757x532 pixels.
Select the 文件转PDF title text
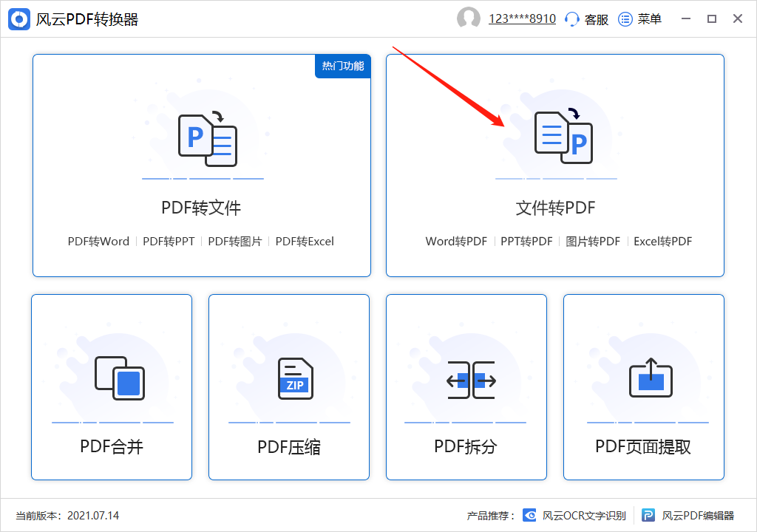[555, 208]
